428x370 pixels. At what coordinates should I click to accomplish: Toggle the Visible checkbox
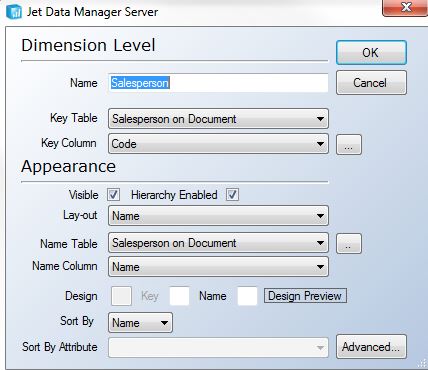113,195
